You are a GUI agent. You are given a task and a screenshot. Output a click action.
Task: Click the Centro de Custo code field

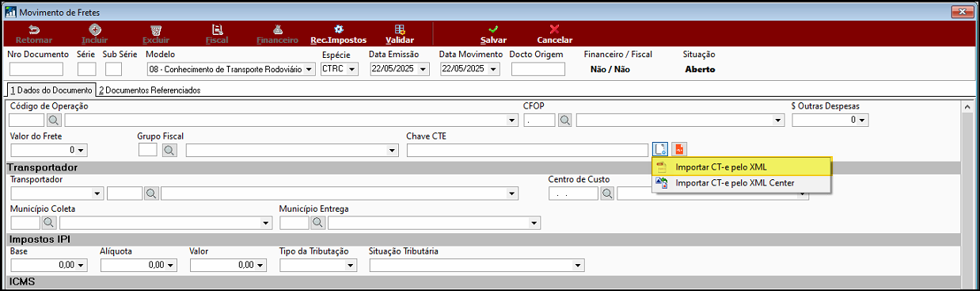tap(573, 193)
